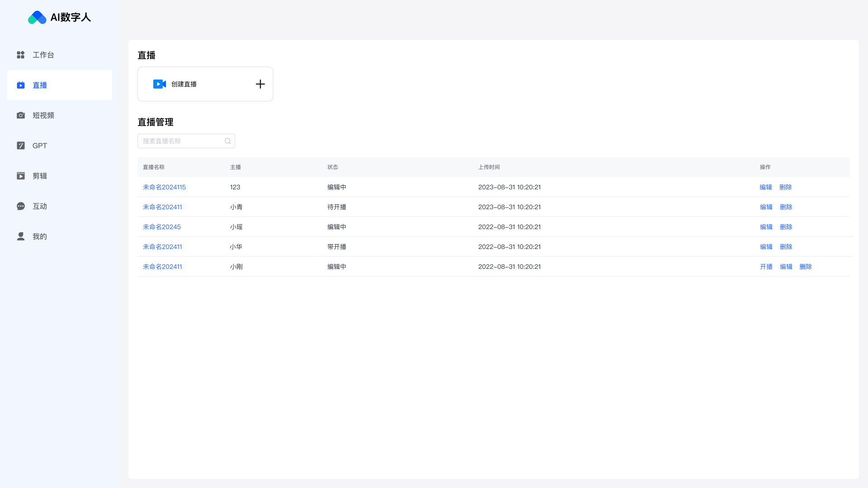Click the 上传时间 column header
Viewport: 868px width, 488px height.
[489, 167]
